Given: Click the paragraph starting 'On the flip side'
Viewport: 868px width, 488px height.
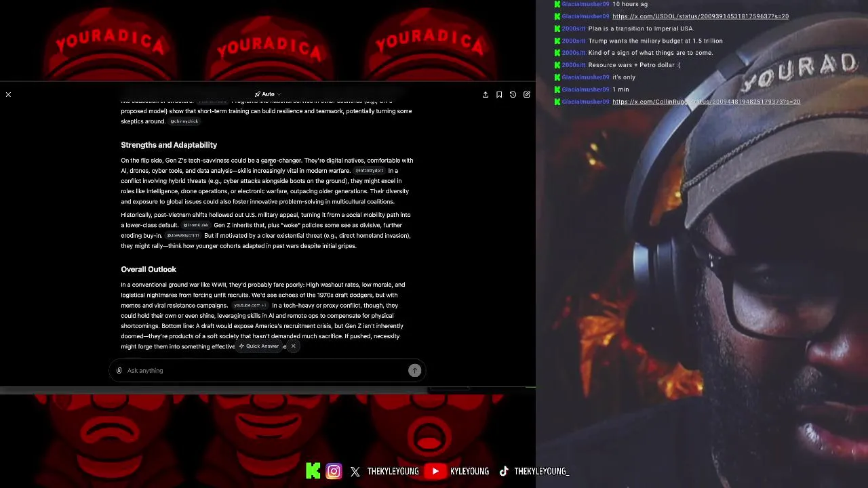Looking at the screenshot, I should (x=267, y=181).
